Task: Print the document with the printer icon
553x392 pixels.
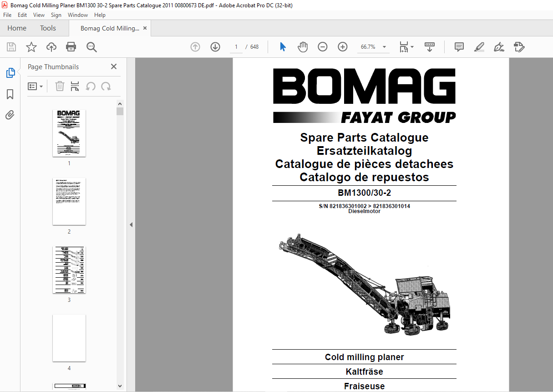Action: [71, 47]
